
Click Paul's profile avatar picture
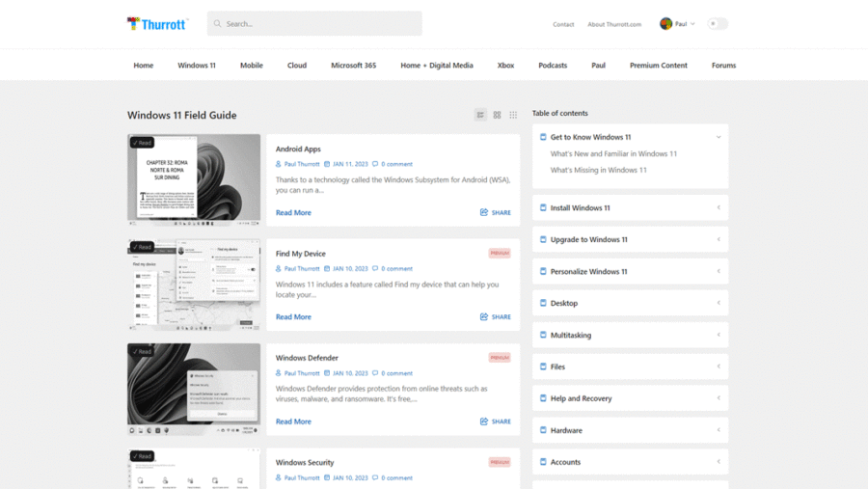click(x=665, y=24)
